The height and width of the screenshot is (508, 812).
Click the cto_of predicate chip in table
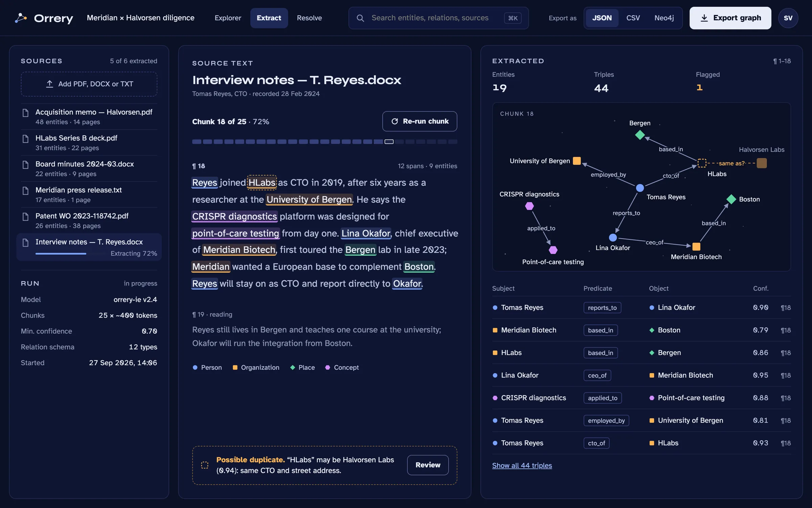(596, 443)
